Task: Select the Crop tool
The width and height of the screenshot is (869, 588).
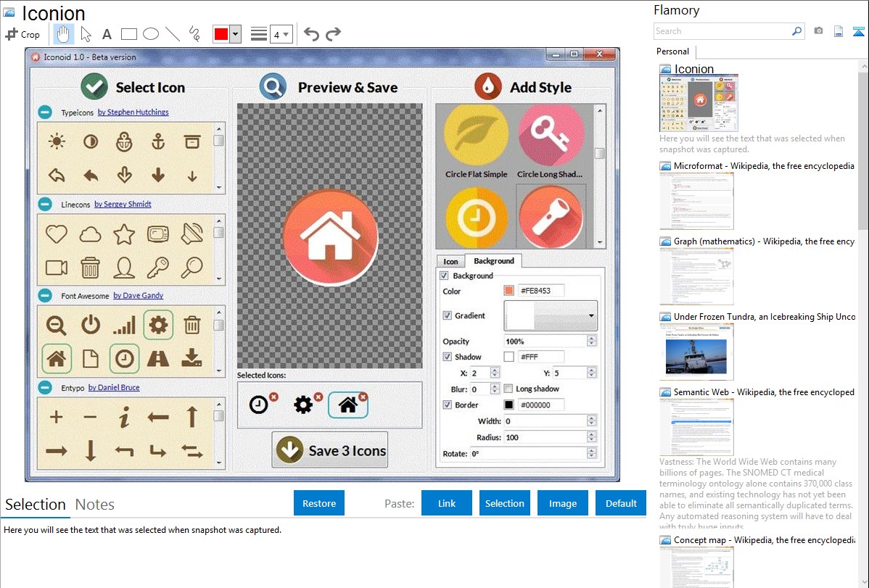Action: tap(22, 34)
